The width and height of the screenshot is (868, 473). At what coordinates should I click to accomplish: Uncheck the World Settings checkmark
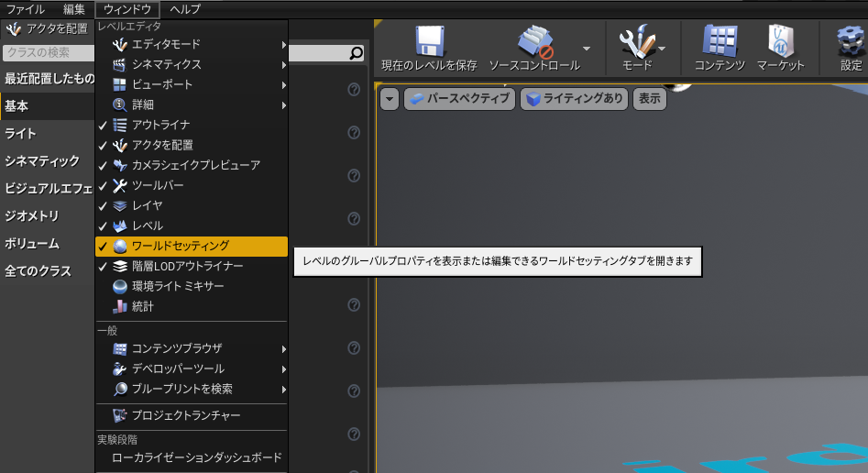coord(103,247)
